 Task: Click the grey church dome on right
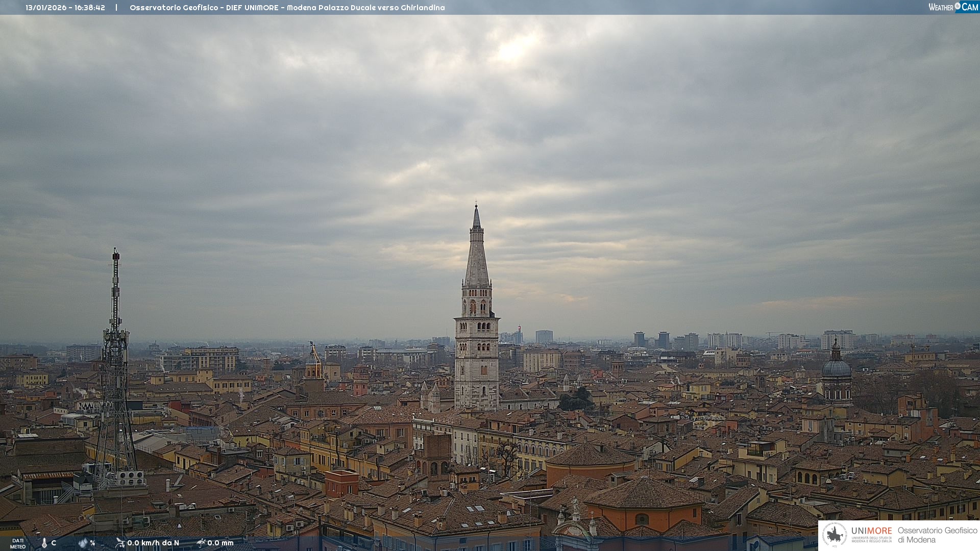click(836, 367)
